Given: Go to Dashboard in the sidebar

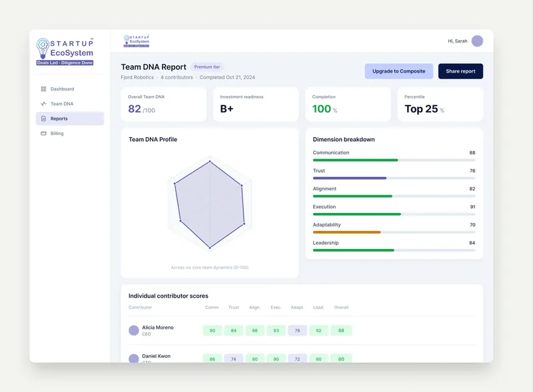Looking at the screenshot, I should point(70,89).
